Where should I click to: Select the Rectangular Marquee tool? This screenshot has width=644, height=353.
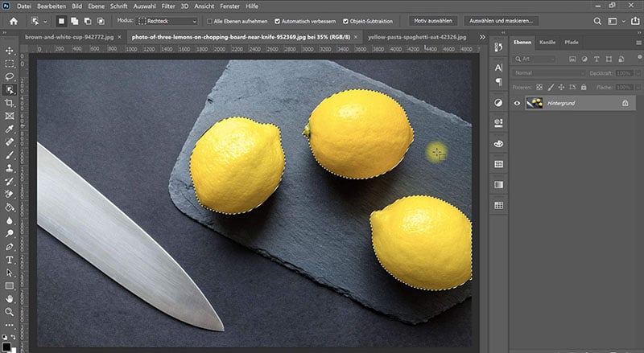click(x=9, y=64)
